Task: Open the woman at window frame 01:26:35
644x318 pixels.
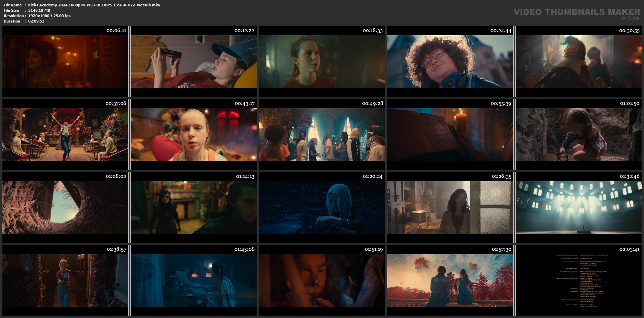Action: pyautogui.click(x=450, y=207)
